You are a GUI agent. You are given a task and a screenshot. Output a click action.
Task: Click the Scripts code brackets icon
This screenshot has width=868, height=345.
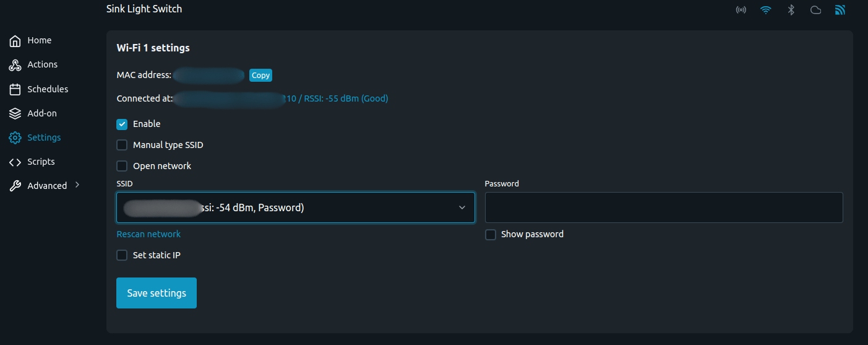(15, 162)
